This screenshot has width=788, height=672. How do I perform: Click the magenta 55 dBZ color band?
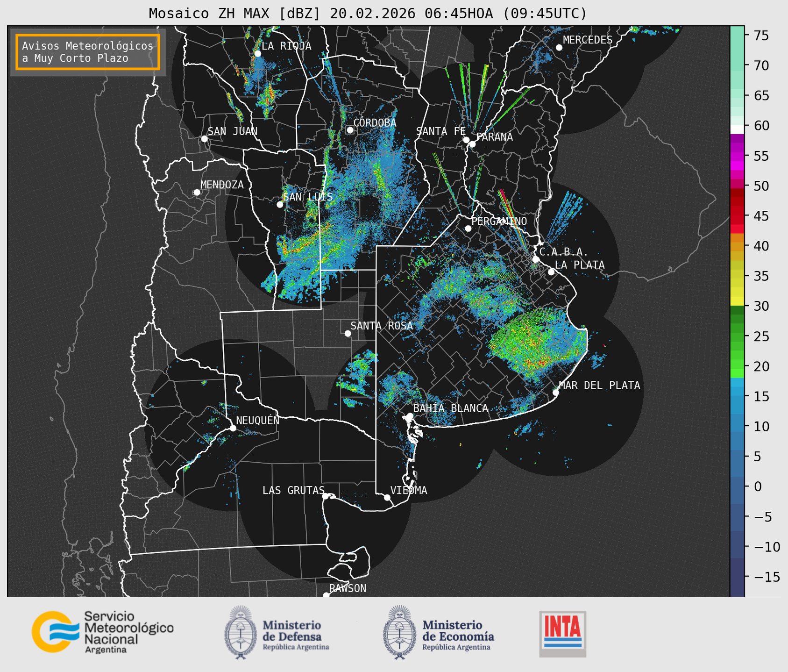[737, 156]
